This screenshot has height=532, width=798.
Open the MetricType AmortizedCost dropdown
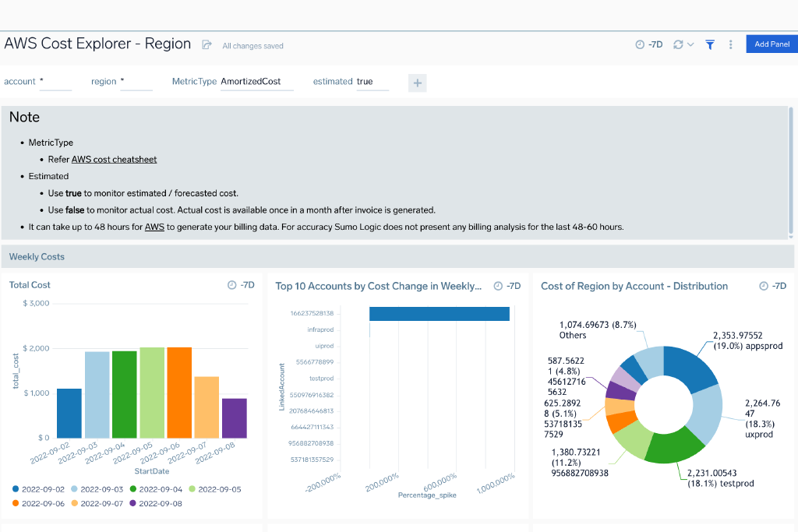pos(257,81)
